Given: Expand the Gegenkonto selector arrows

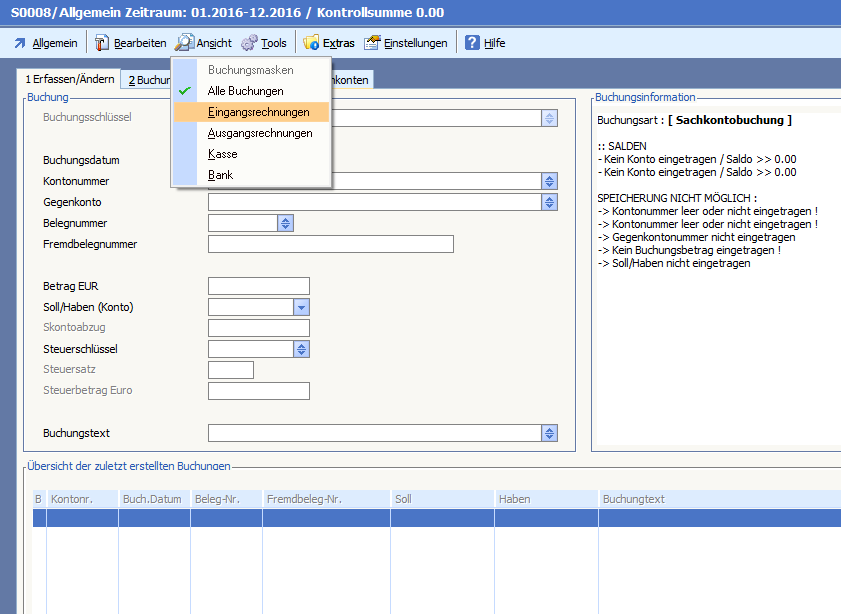Looking at the screenshot, I should 549,202.
